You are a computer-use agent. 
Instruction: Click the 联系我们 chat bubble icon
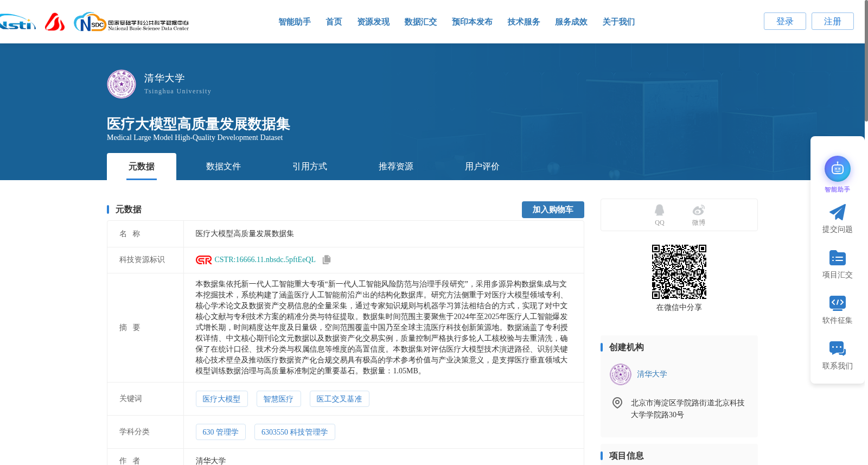point(837,349)
